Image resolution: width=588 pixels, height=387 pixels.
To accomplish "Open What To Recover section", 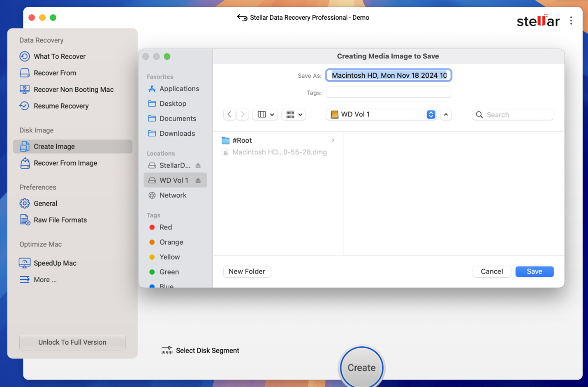I will (x=53, y=56).
